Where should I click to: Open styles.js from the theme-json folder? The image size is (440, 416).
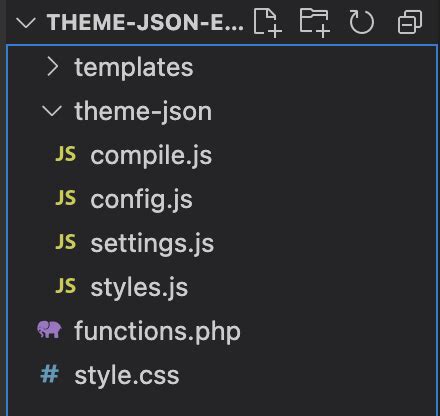[x=139, y=288]
